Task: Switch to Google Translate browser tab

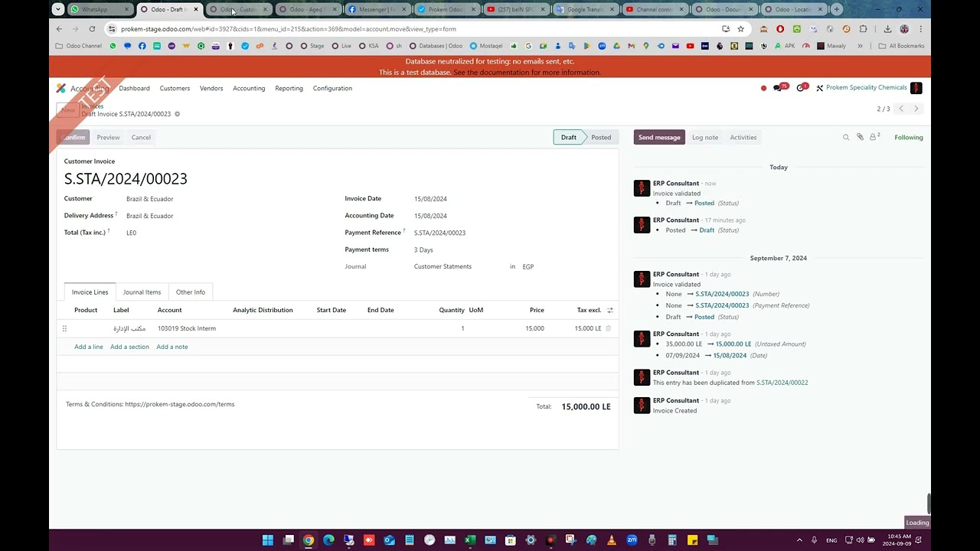Action: 586,9
